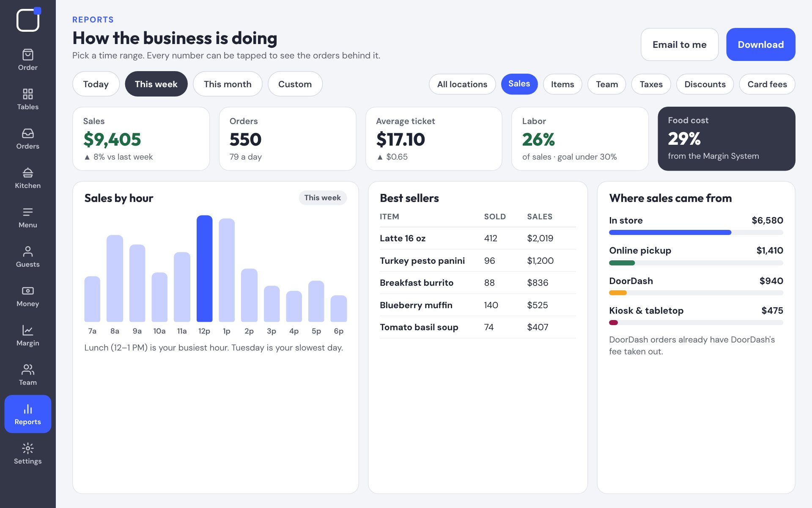Open the $9,405 Sales figure
The height and width of the screenshot is (508, 812).
[112, 139]
